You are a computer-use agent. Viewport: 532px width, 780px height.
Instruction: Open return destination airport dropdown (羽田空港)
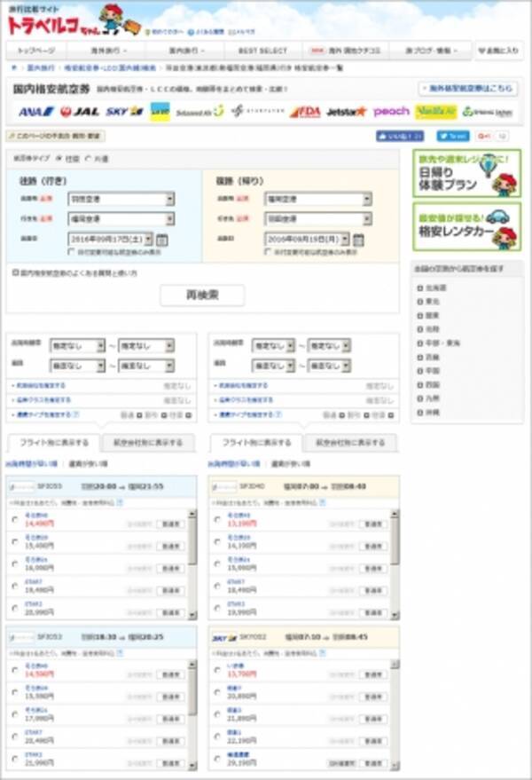click(x=318, y=219)
